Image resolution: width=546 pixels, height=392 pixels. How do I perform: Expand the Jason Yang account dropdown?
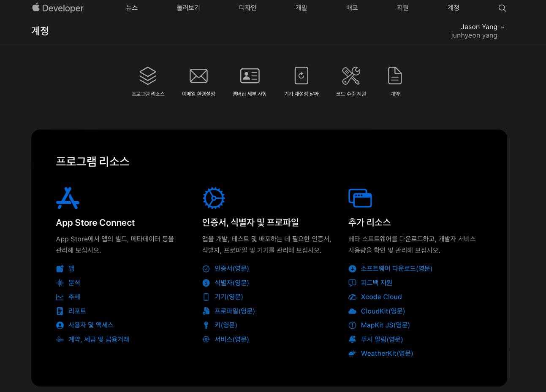coord(483,27)
